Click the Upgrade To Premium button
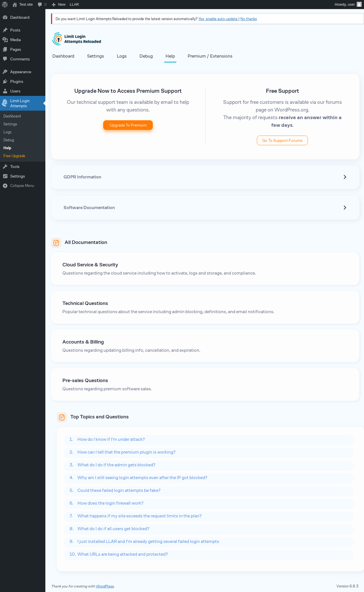 click(x=128, y=125)
